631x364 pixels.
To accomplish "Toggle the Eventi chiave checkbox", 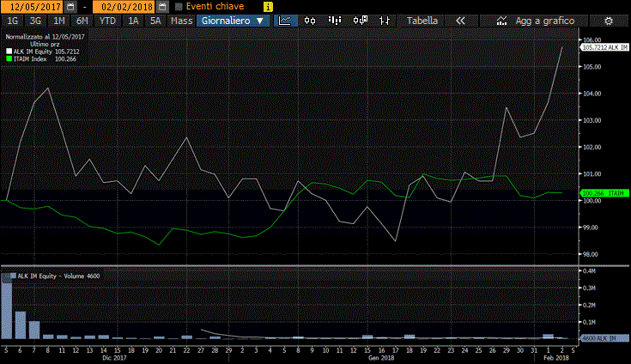I will tap(179, 6).
